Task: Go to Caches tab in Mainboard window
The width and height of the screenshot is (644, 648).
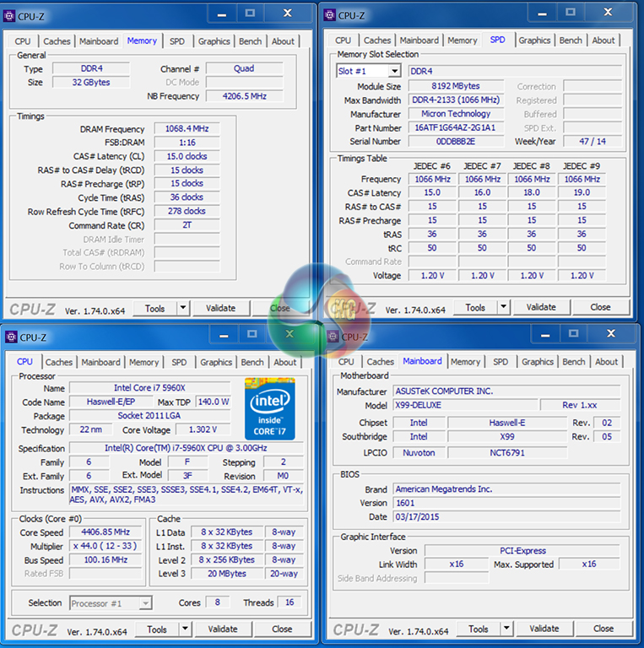Action: point(380,362)
